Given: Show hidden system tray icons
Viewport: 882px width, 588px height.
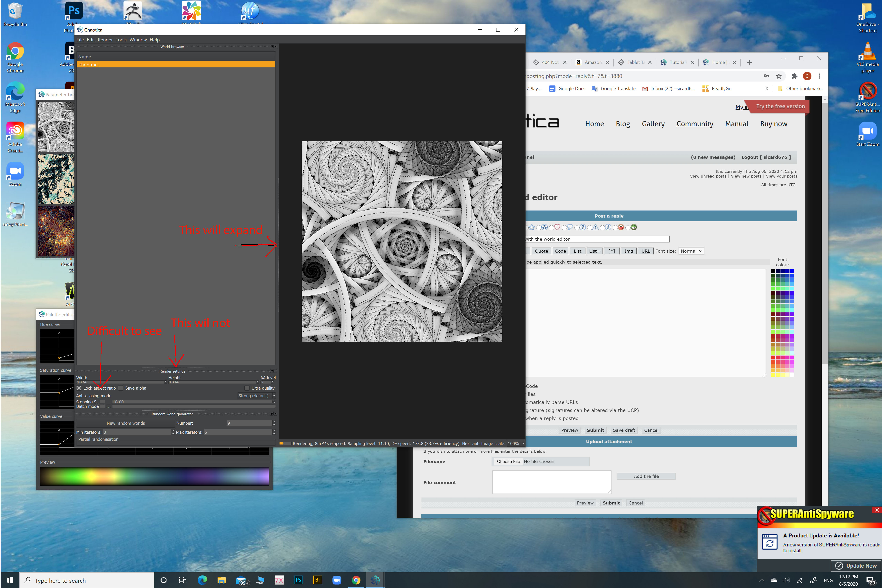Looking at the screenshot, I should tap(761, 580).
